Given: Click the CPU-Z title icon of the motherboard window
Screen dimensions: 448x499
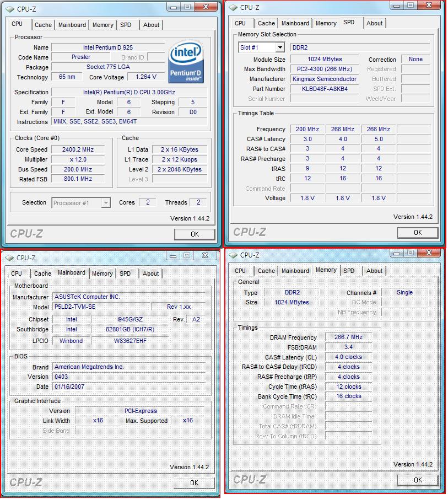Looking at the screenshot, I should coord(9,257).
